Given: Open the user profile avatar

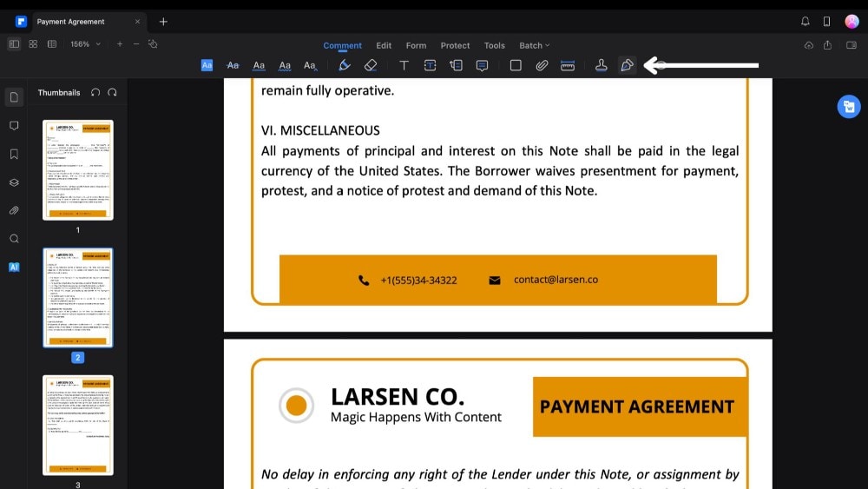Looking at the screenshot, I should [852, 21].
